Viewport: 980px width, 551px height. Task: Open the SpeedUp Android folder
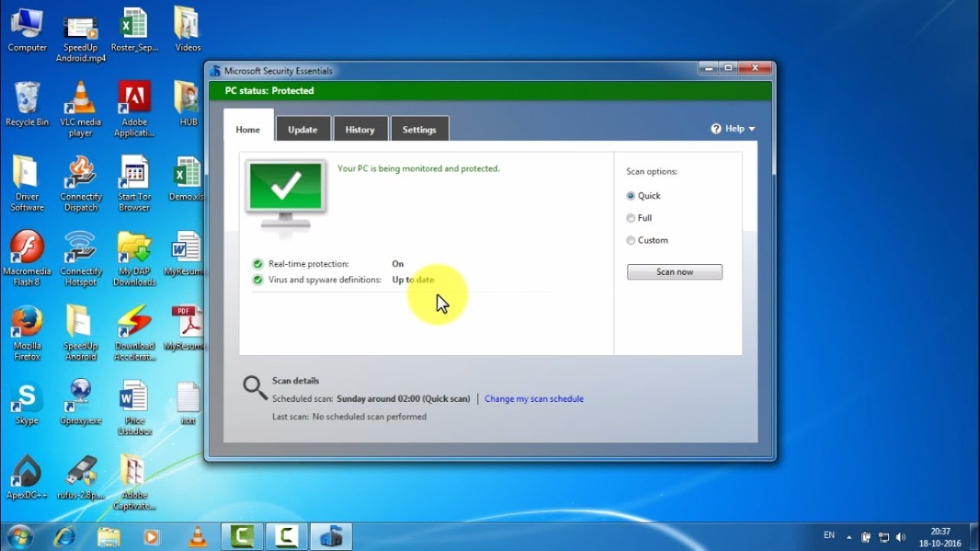coord(80,332)
